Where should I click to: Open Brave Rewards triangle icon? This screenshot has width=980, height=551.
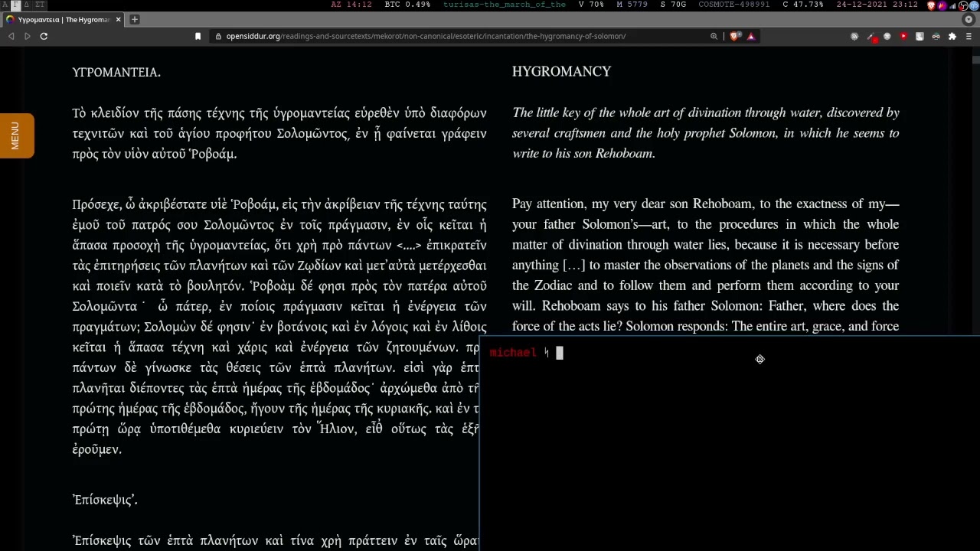click(x=750, y=36)
